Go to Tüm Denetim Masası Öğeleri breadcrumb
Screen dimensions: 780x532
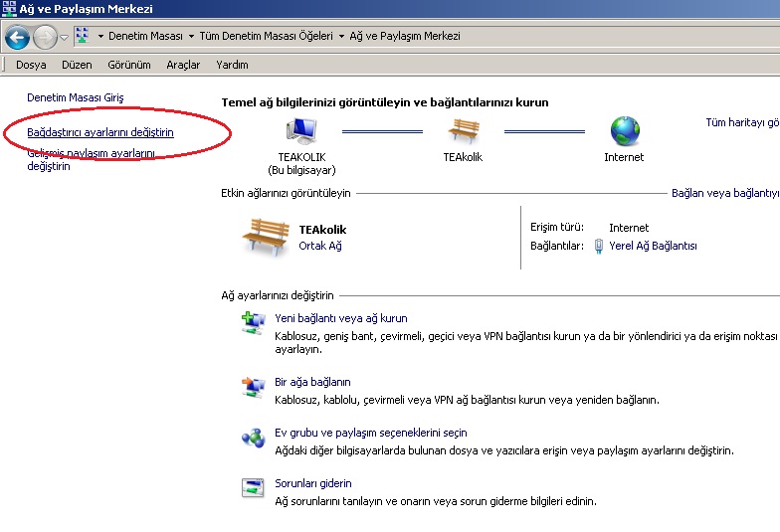pyautogui.click(x=267, y=36)
